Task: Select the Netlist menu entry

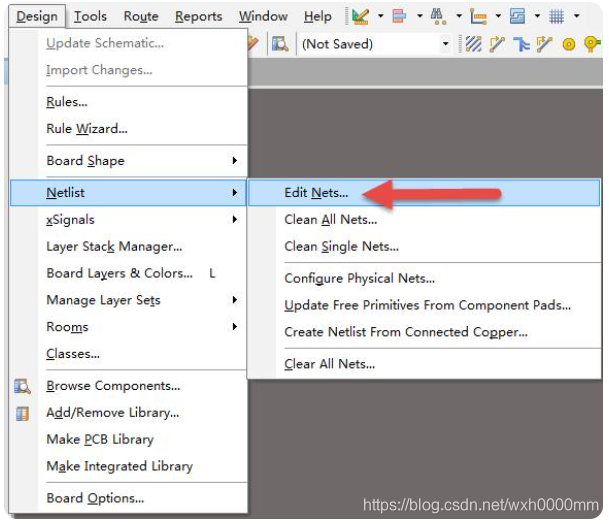Action: tap(128, 193)
